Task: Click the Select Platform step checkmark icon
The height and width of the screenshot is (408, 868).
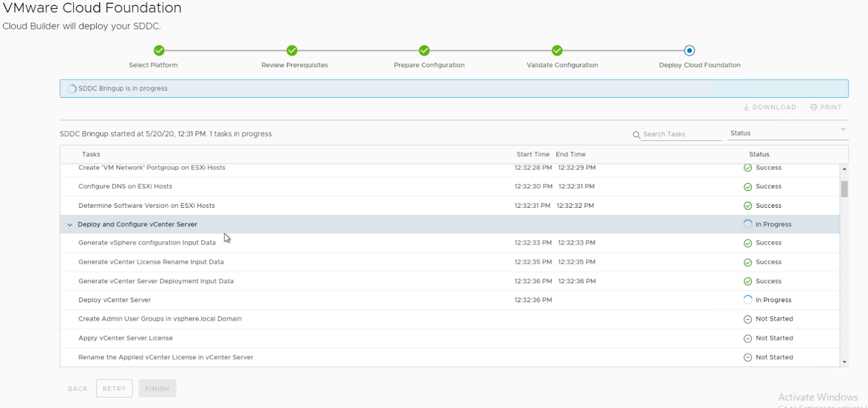Action: [x=159, y=50]
